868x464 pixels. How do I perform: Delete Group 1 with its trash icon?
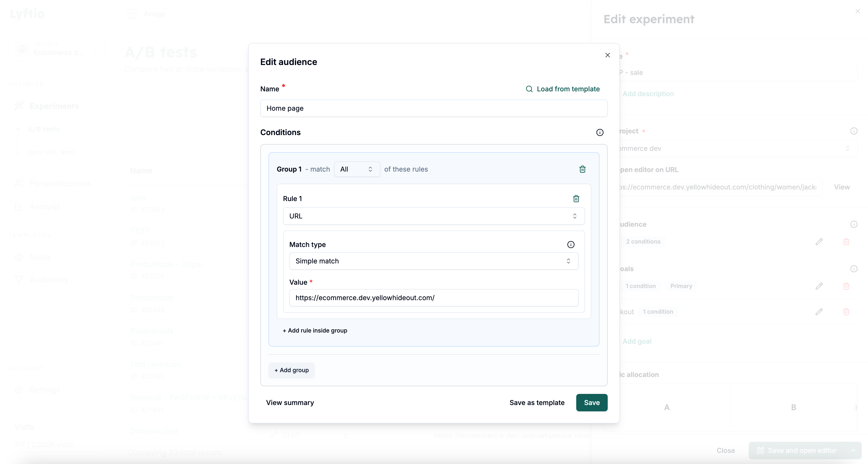[582, 169]
